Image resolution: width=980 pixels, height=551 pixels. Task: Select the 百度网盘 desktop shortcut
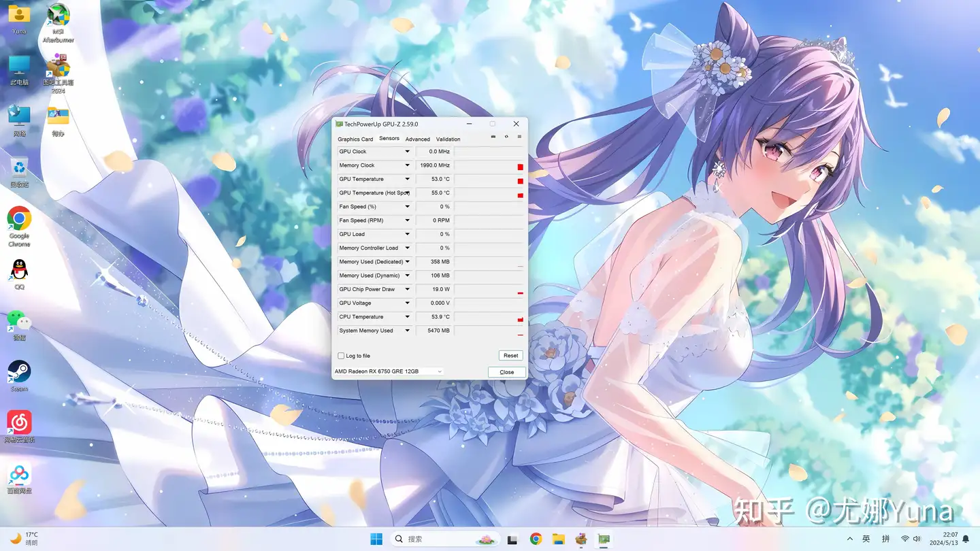[x=19, y=478]
